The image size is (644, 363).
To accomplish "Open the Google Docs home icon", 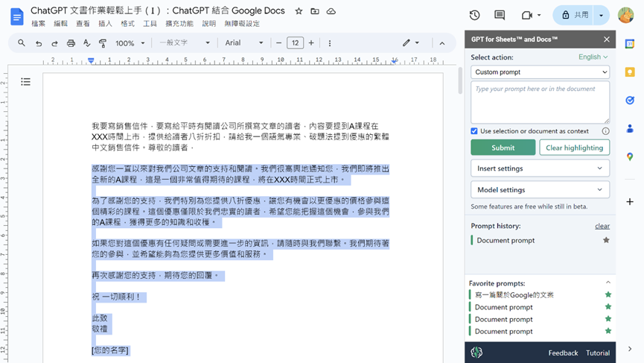I will [17, 17].
